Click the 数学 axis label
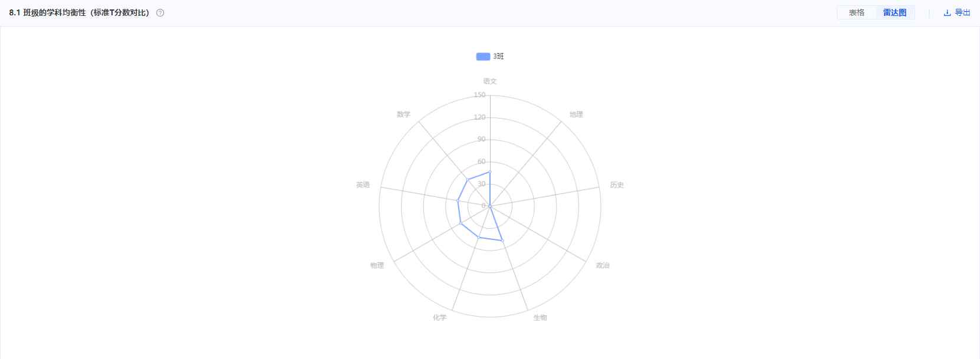Image resolution: width=980 pixels, height=359 pixels. (x=403, y=114)
